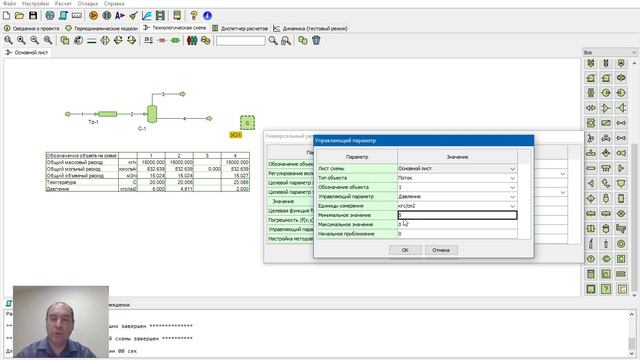Open the blue info about icon
This screenshot has width=640, height=360.
(207, 16)
